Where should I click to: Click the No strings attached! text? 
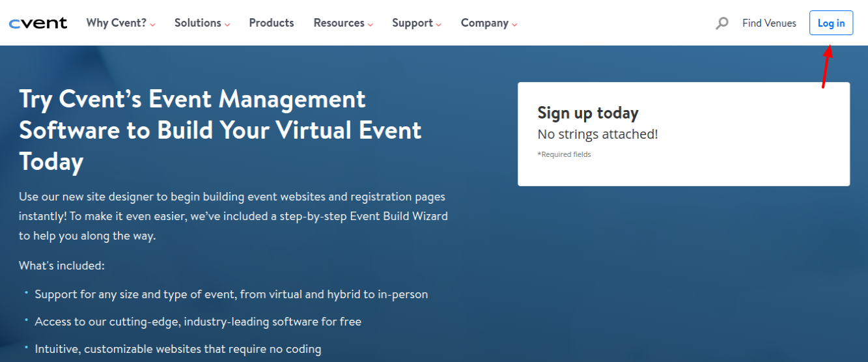[x=598, y=134]
